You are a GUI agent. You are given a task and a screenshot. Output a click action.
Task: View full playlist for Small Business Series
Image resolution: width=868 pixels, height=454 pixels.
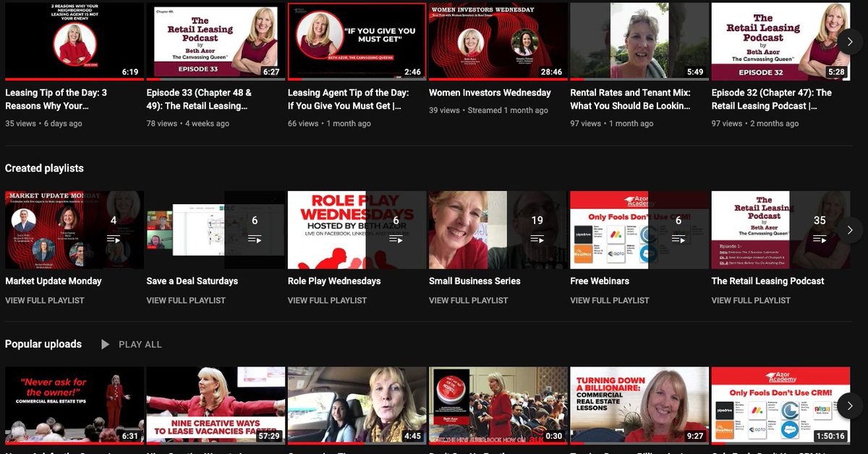[x=469, y=300]
